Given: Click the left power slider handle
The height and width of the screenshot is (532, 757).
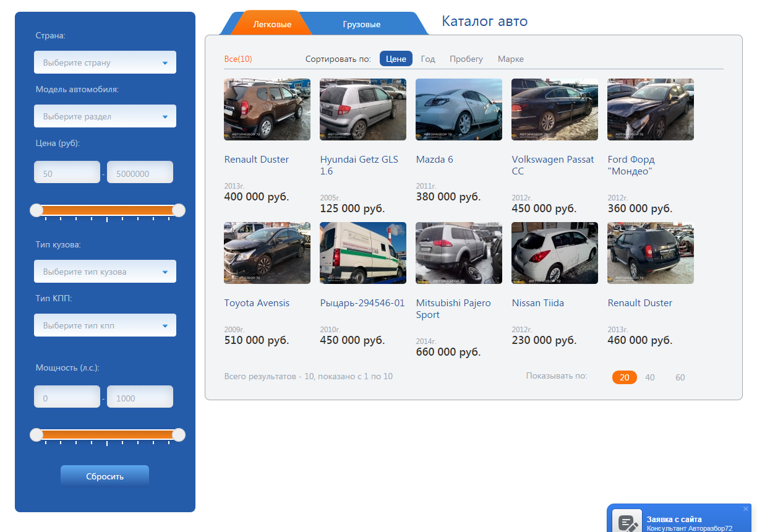Looking at the screenshot, I should 36,435.
